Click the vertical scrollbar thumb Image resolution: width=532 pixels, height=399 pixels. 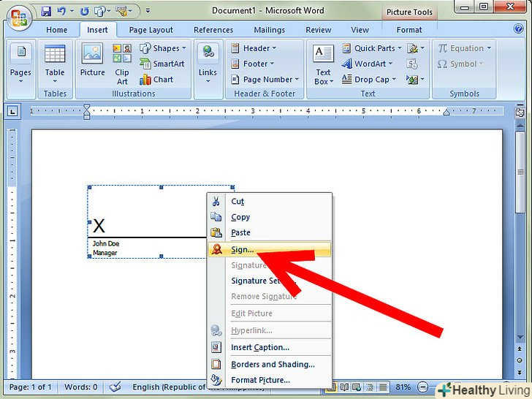tap(520, 172)
